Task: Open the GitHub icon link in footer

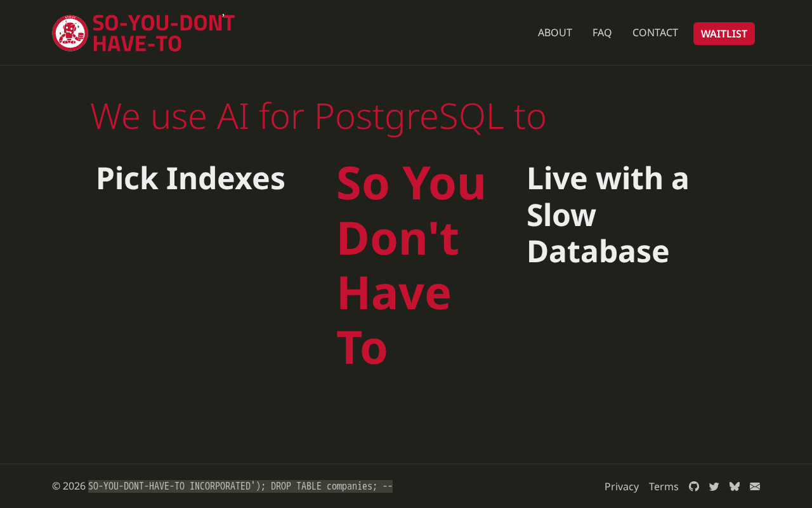Action: click(x=694, y=486)
